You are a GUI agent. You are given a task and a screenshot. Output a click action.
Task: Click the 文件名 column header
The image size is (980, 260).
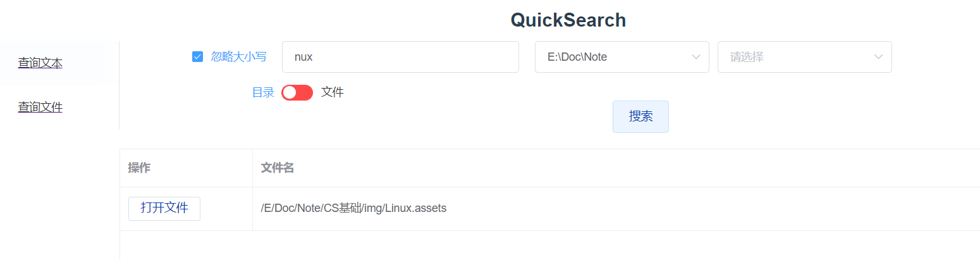tap(277, 168)
